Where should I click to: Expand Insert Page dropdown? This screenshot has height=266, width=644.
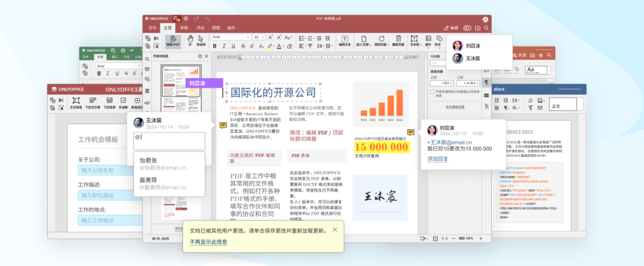(370, 44)
